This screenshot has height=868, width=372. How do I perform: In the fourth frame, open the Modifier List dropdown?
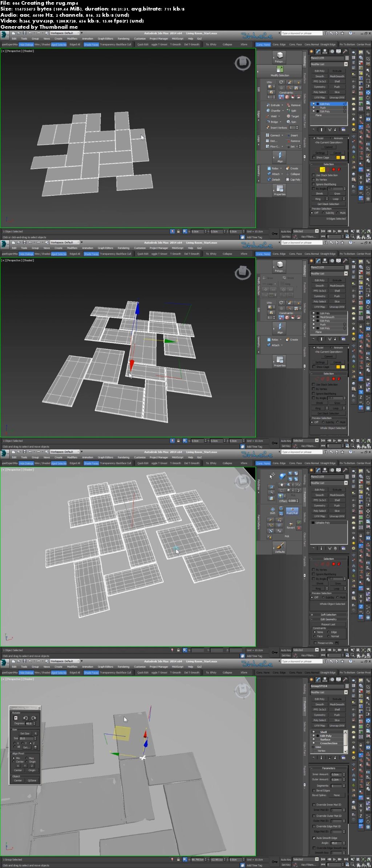329,692
